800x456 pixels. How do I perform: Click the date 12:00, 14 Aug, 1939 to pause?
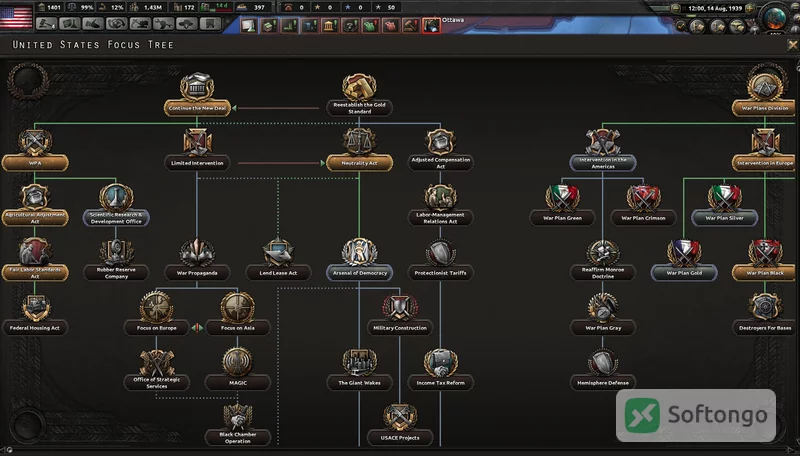coord(714,8)
